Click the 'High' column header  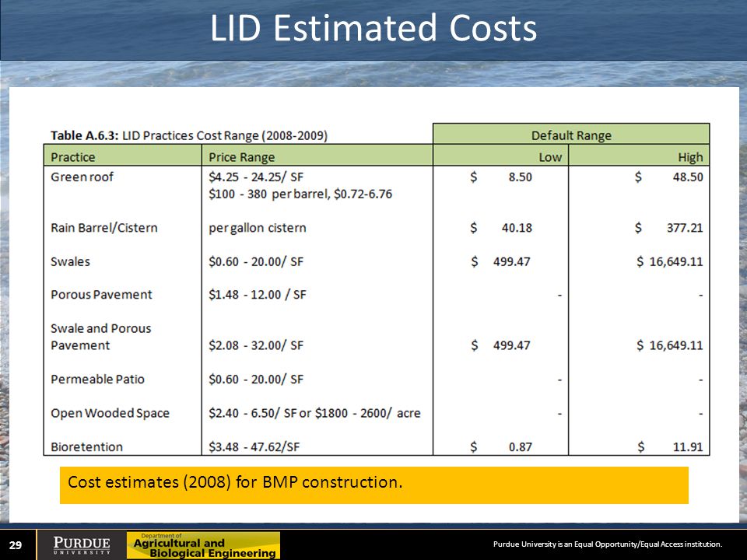[x=639, y=156]
